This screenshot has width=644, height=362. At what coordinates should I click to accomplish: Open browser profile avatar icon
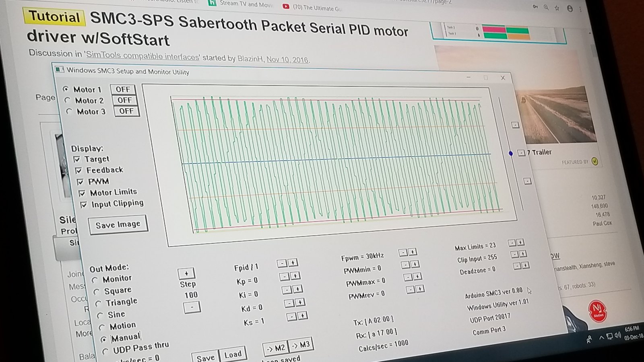(x=570, y=8)
